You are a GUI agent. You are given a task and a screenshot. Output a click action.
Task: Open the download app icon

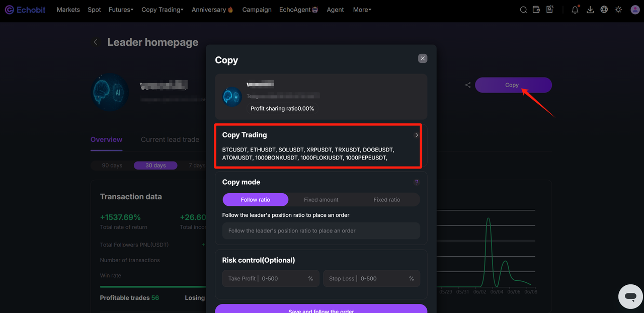coord(591,10)
